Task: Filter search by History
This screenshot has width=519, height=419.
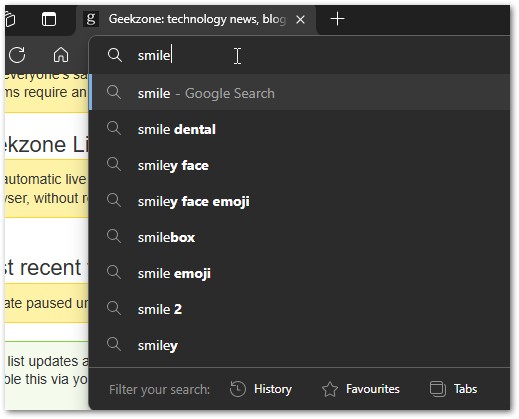Action: [x=261, y=389]
